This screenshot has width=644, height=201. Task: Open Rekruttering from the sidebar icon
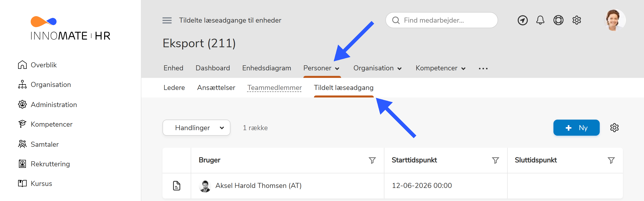point(23,164)
